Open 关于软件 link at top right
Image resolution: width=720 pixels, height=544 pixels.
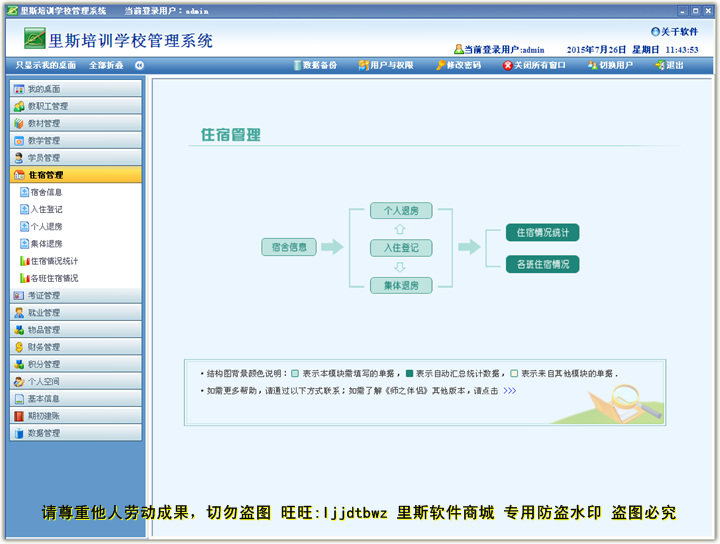[x=675, y=32]
